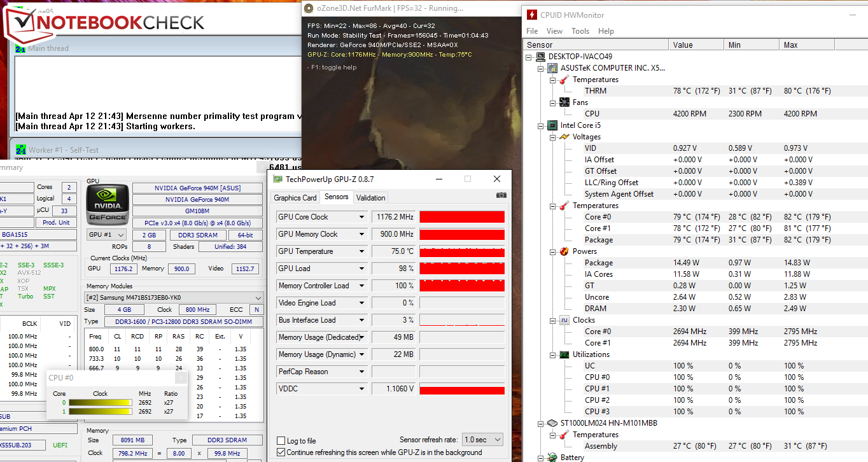The image size is (868, 462).
Task: Click the GM108M GPU codename field
Action: [x=197, y=211]
